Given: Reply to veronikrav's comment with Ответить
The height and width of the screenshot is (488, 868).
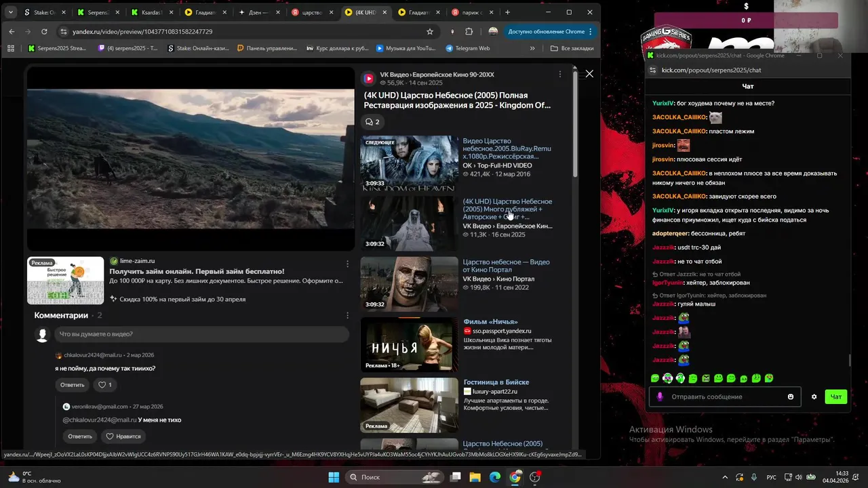Looking at the screenshot, I should [x=79, y=436].
